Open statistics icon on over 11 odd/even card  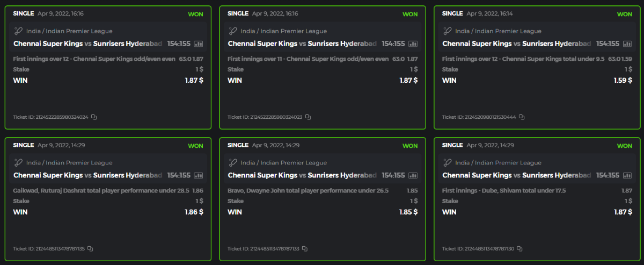(413, 44)
